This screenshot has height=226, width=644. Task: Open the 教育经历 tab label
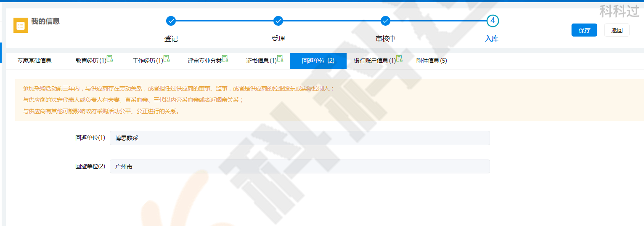[91, 61]
